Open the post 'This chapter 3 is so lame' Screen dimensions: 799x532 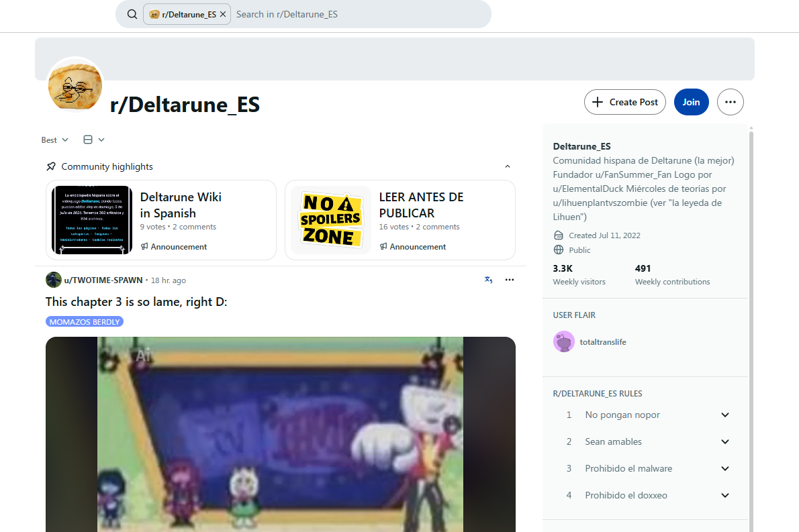pos(136,302)
